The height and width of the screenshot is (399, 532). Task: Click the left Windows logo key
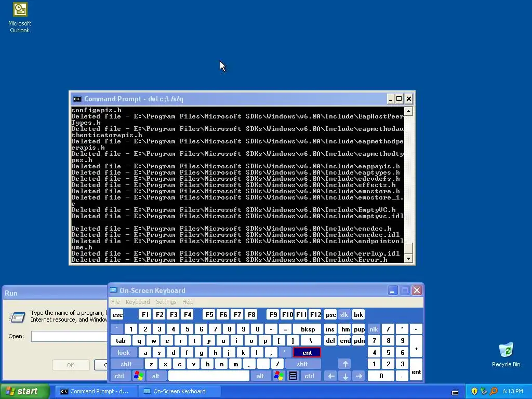click(x=138, y=376)
